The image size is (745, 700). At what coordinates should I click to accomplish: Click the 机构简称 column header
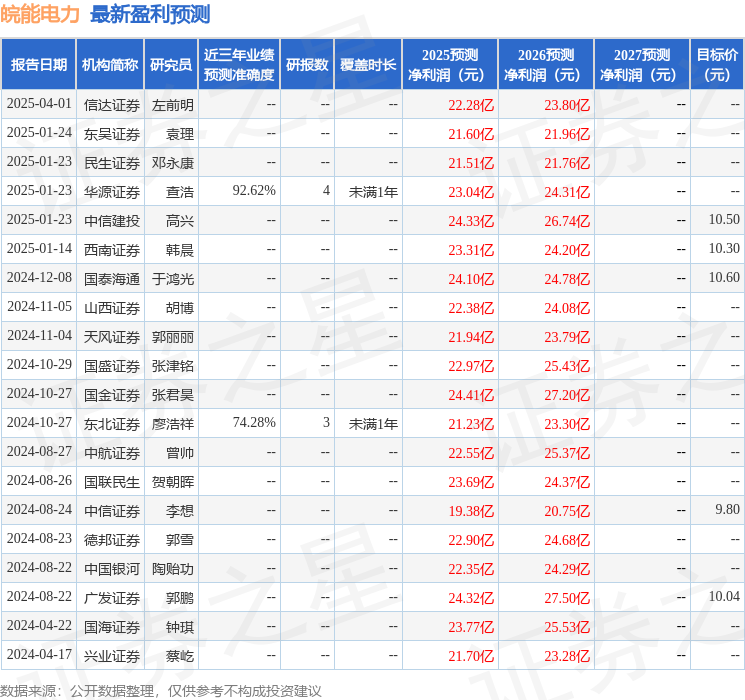tap(110, 65)
